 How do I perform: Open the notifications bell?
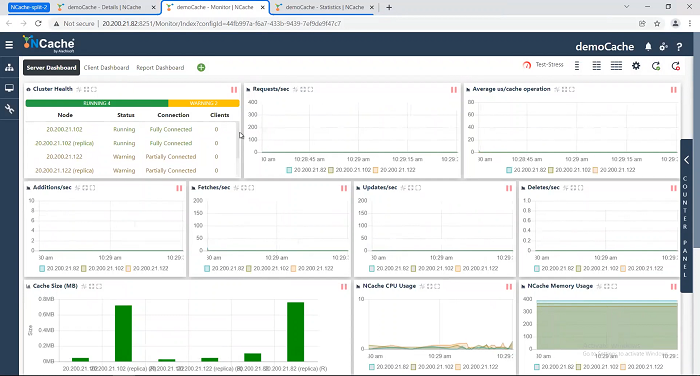[x=648, y=46]
